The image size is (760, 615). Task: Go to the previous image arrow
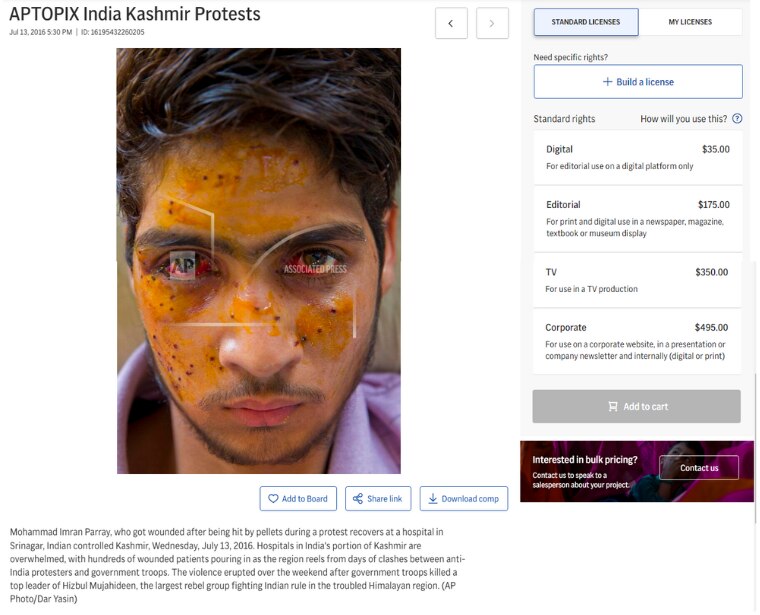point(451,23)
